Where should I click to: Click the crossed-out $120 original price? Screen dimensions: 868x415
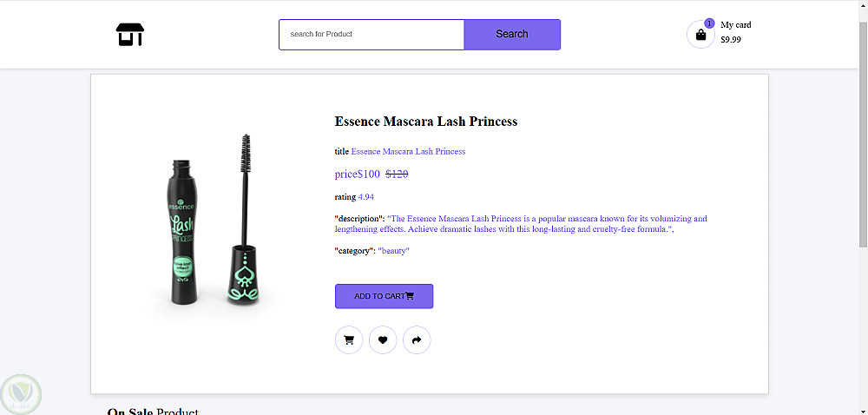coord(397,174)
